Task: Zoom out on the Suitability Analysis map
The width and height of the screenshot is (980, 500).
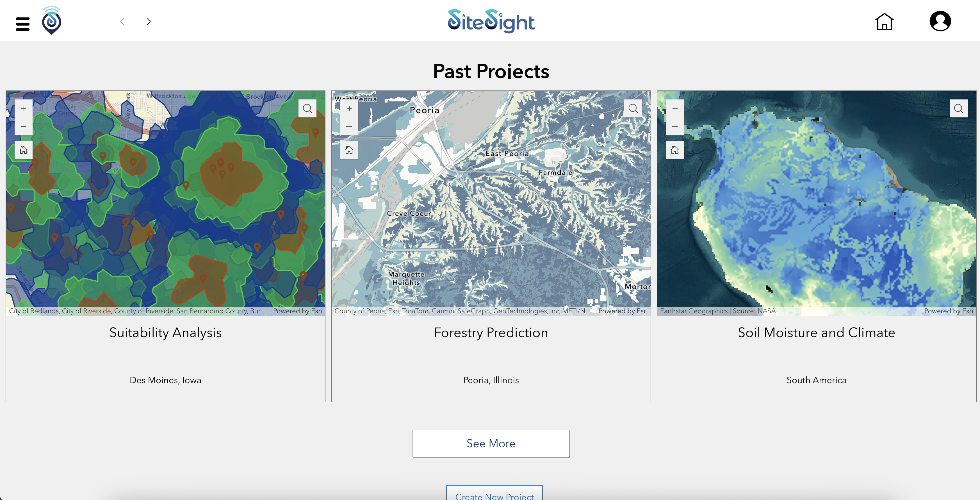Action: click(x=24, y=126)
